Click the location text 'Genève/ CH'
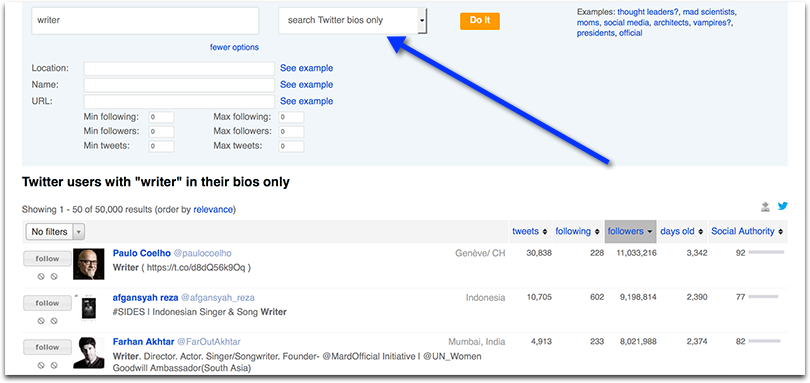This screenshot has height=383, width=810. coord(480,253)
